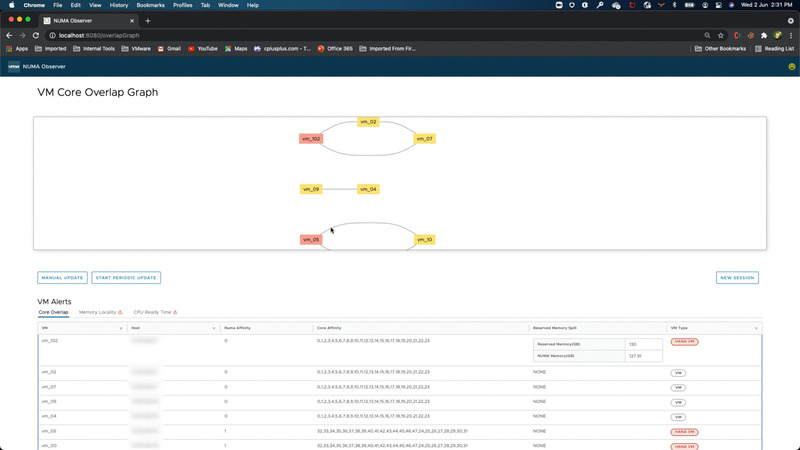Image resolution: width=800 pixels, height=450 pixels.
Task: Close the NUMA Observer tab
Action: click(132, 21)
